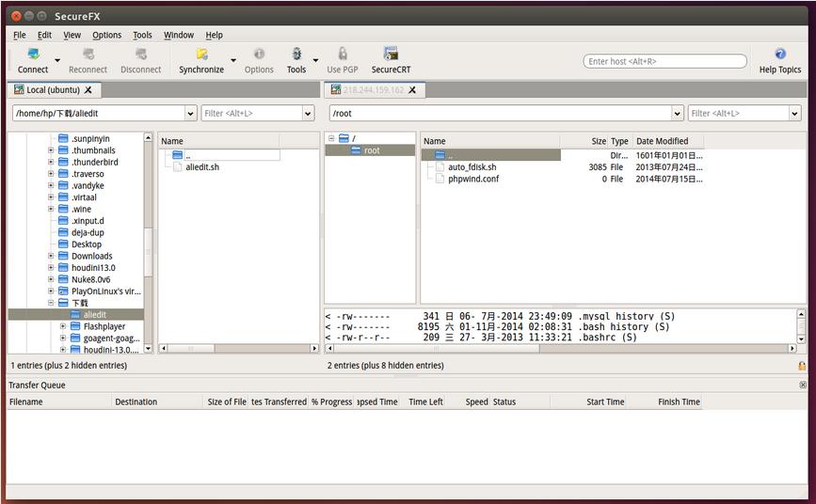Close the Transfer Queue panel

(x=803, y=385)
